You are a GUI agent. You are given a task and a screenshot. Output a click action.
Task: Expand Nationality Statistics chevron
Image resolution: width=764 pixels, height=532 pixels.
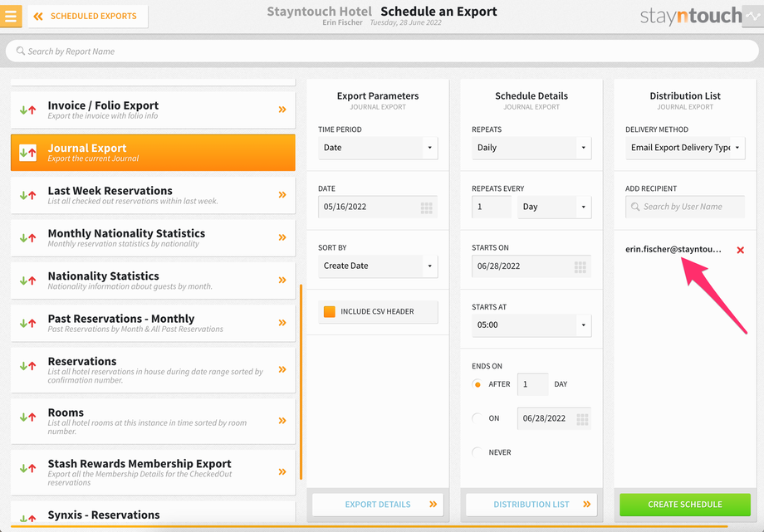(x=282, y=281)
